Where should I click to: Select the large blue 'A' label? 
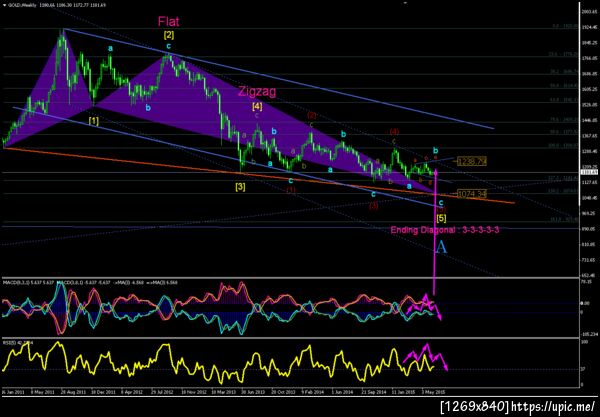click(x=441, y=247)
